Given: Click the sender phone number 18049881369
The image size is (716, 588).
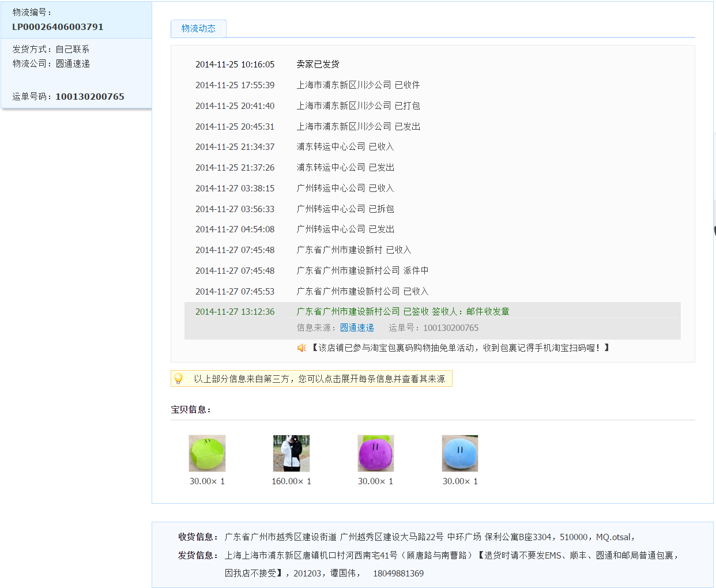Looking at the screenshot, I should [398, 573].
